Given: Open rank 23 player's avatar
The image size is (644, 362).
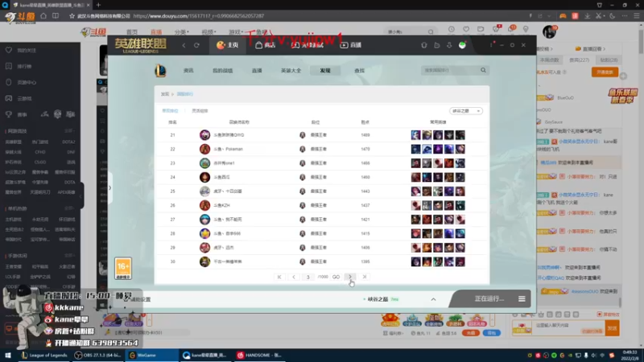Looking at the screenshot, I should (204, 163).
